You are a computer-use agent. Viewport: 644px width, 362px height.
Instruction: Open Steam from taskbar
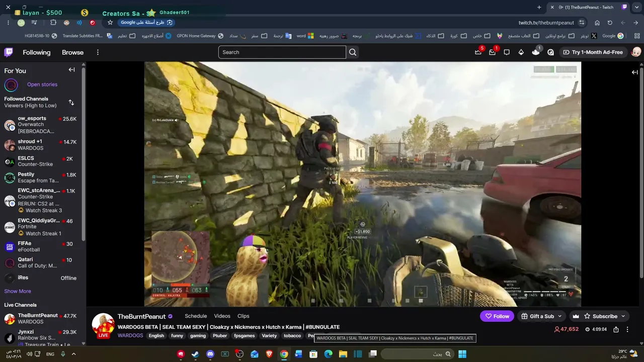point(195,354)
